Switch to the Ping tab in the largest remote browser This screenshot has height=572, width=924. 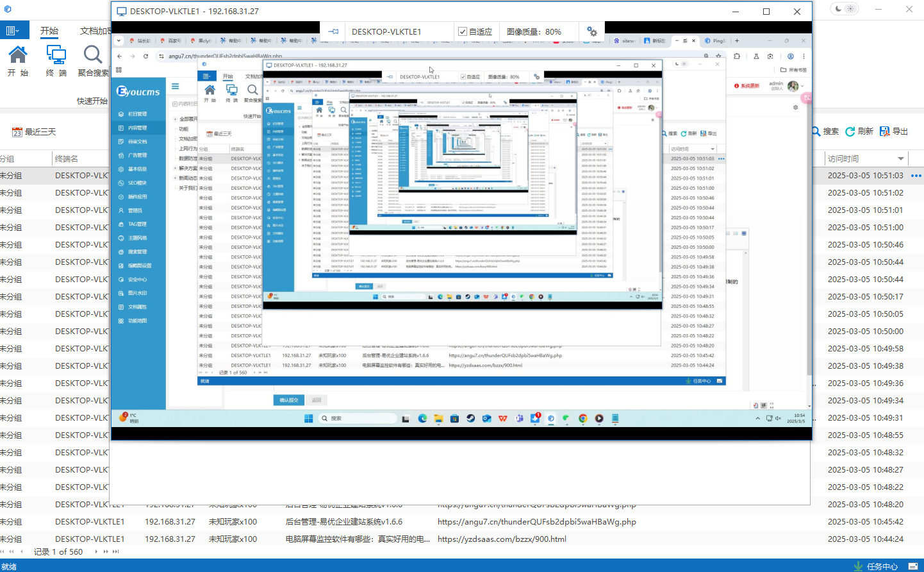click(x=716, y=40)
